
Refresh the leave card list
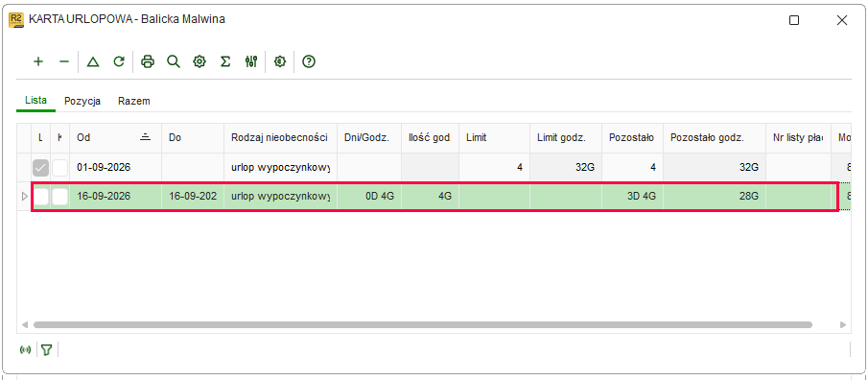[119, 61]
